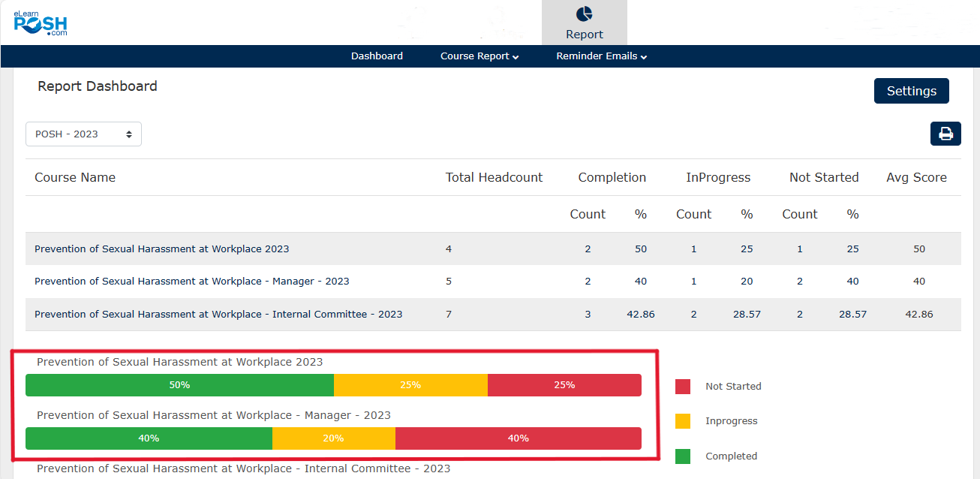Click the eLearn POSH logo
The image size is (980, 479).
(x=41, y=23)
